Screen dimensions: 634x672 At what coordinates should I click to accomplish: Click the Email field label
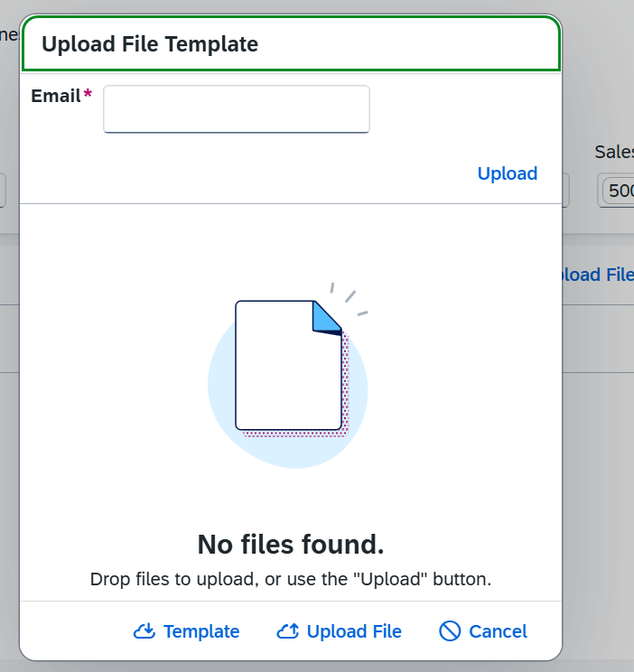56,96
